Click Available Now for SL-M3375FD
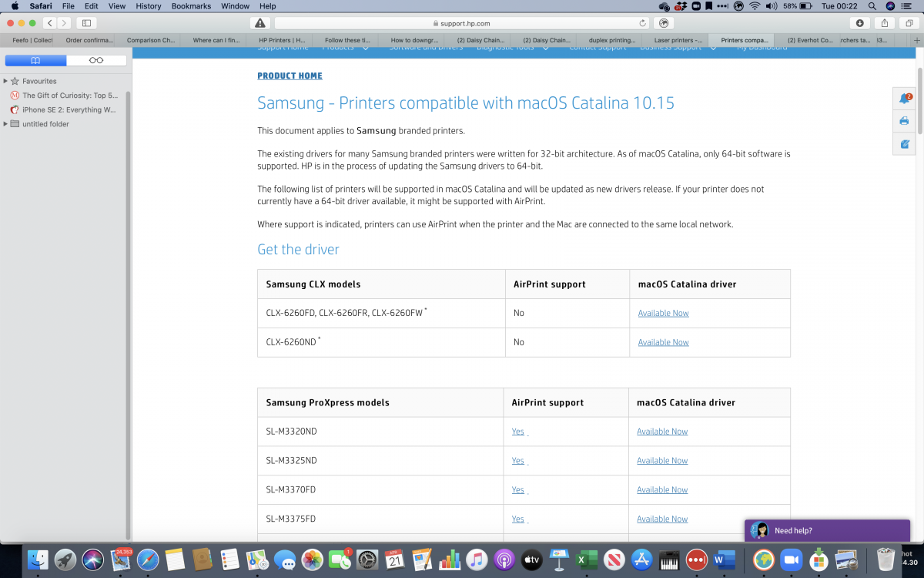Screen dimensions: 924x578 662,519
